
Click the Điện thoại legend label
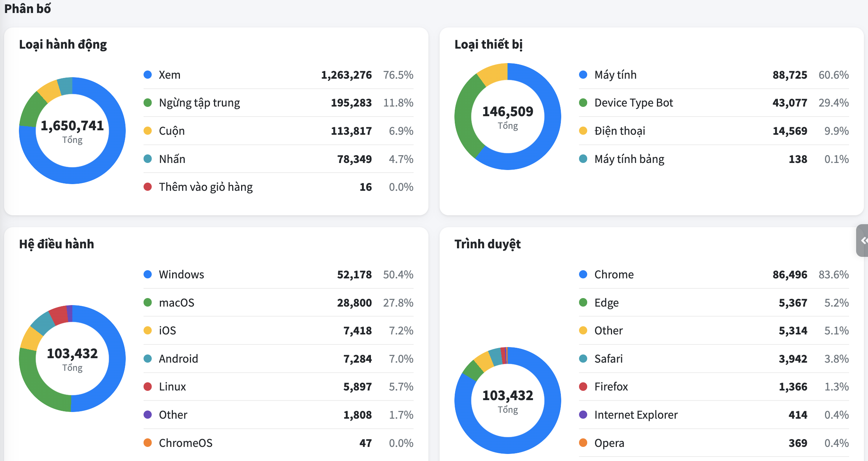point(620,131)
